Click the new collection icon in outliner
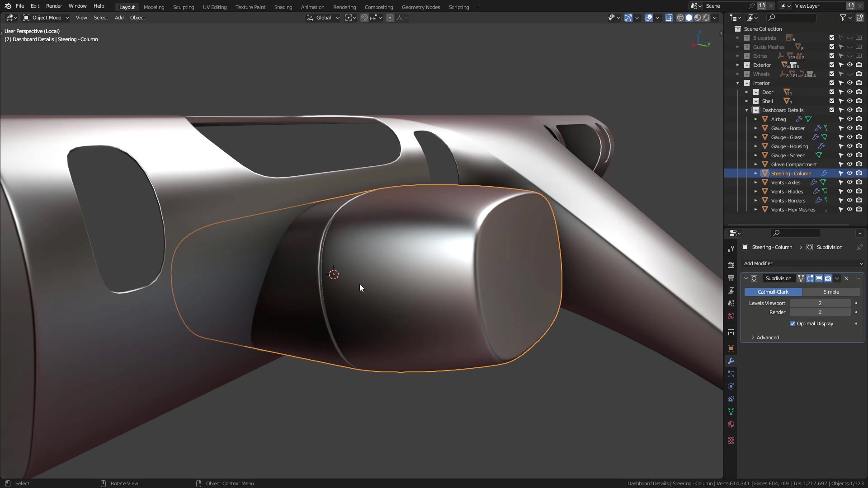This screenshot has width=868, height=488. (x=859, y=18)
